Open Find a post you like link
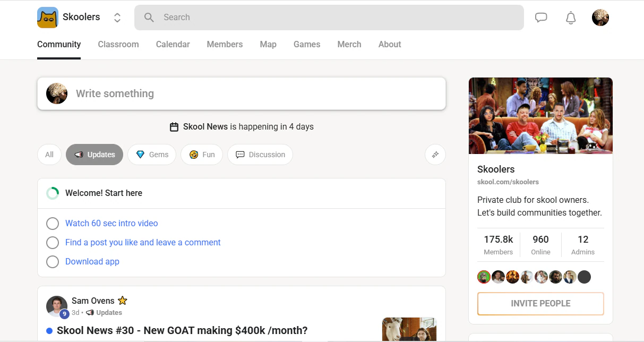 tap(143, 243)
